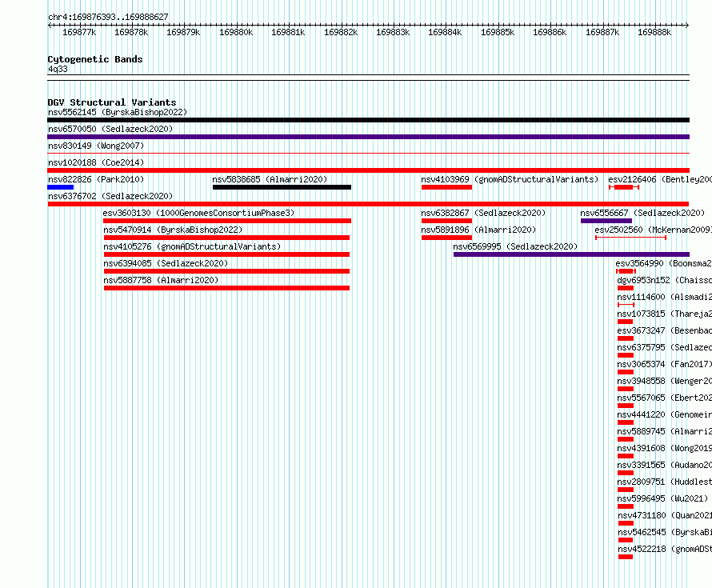
Task: Click the red bar under nsv5996495
Action: point(626,506)
